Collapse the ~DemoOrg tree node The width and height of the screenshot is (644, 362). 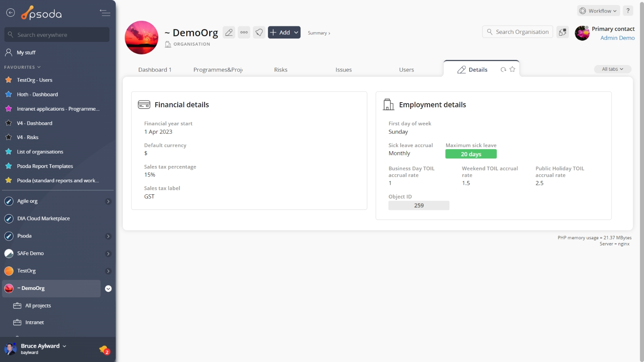point(108,289)
